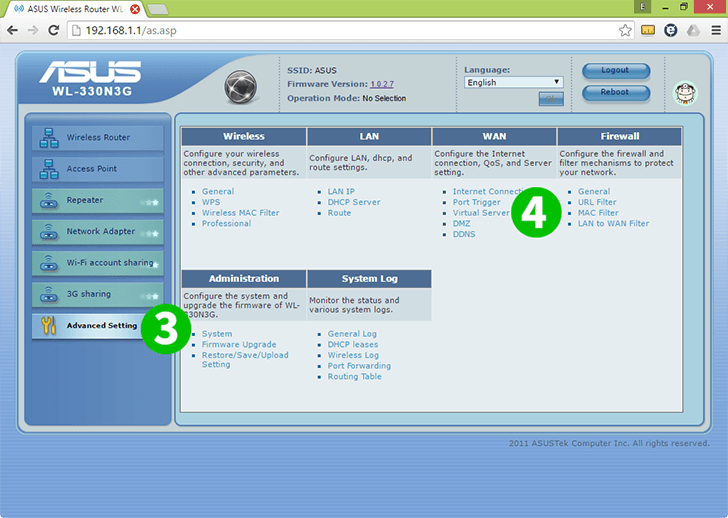Open the Wireless MAC Filter link
This screenshot has height=518, width=728.
pyautogui.click(x=240, y=213)
